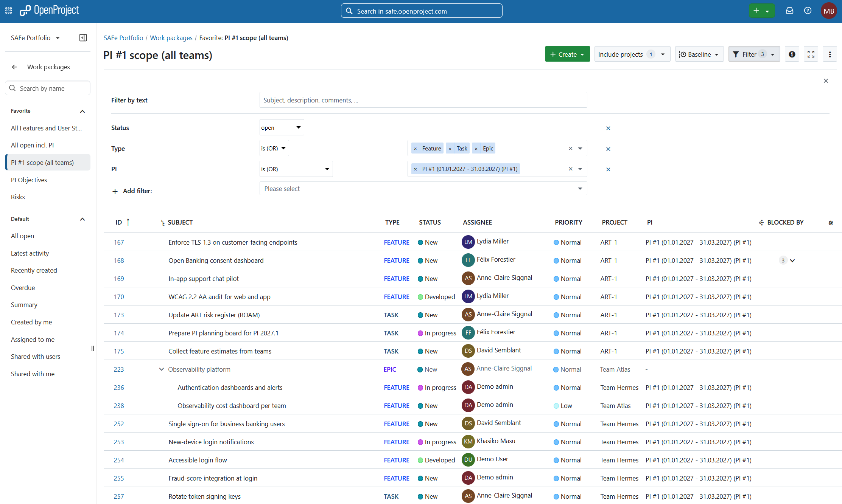The image size is (842, 504).
Task: Open the three-dot more actions menu
Action: (830, 54)
